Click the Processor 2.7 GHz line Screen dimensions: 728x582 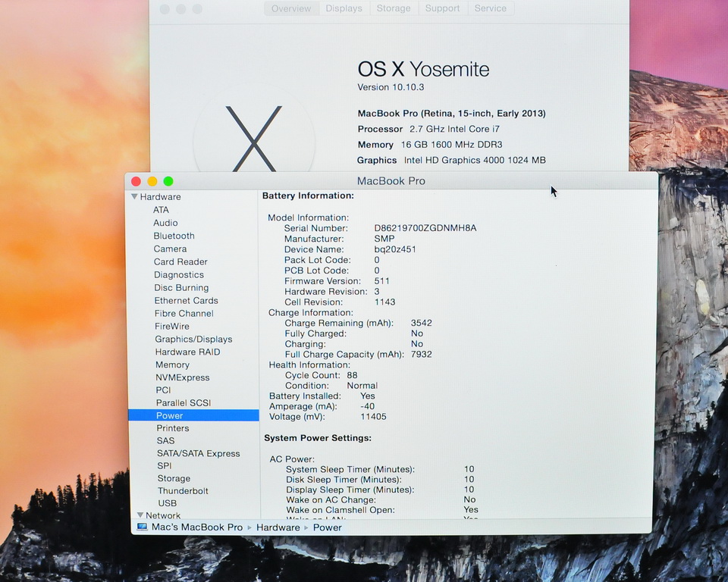[428, 129]
